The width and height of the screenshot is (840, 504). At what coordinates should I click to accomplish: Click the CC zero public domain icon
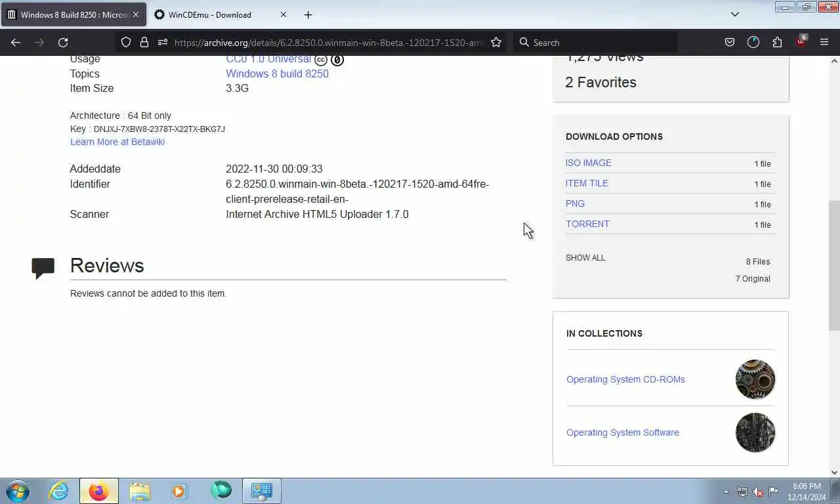[x=337, y=60]
